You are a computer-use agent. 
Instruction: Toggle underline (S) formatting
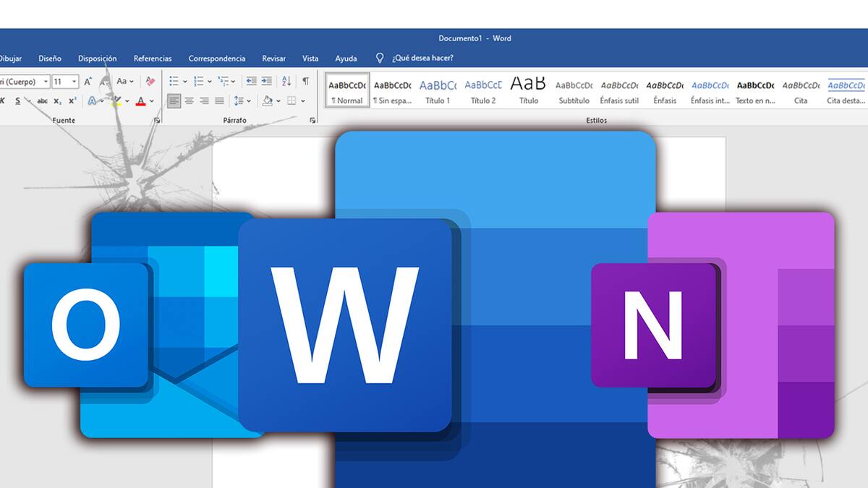pos(19,101)
